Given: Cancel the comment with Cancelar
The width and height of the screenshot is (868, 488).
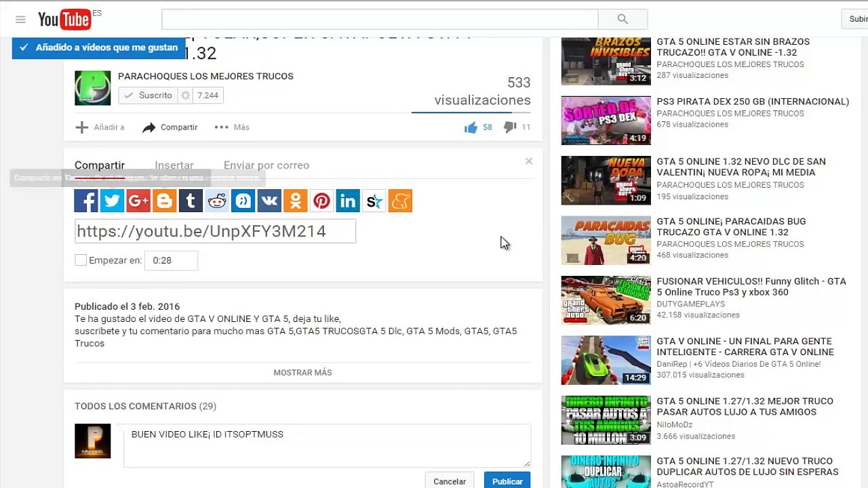Looking at the screenshot, I should tap(450, 481).
